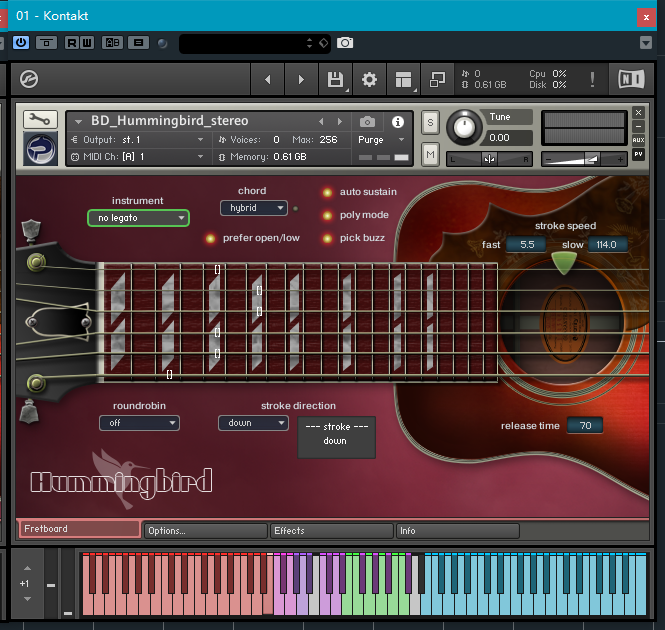Shift keyboard octave up arrow
The image size is (665, 630).
pos(27,568)
